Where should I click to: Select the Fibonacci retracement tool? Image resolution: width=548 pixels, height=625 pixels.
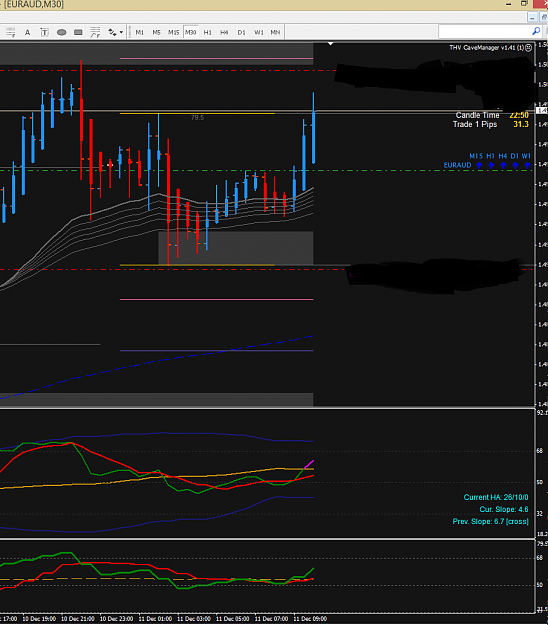click(x=11, y=32)
